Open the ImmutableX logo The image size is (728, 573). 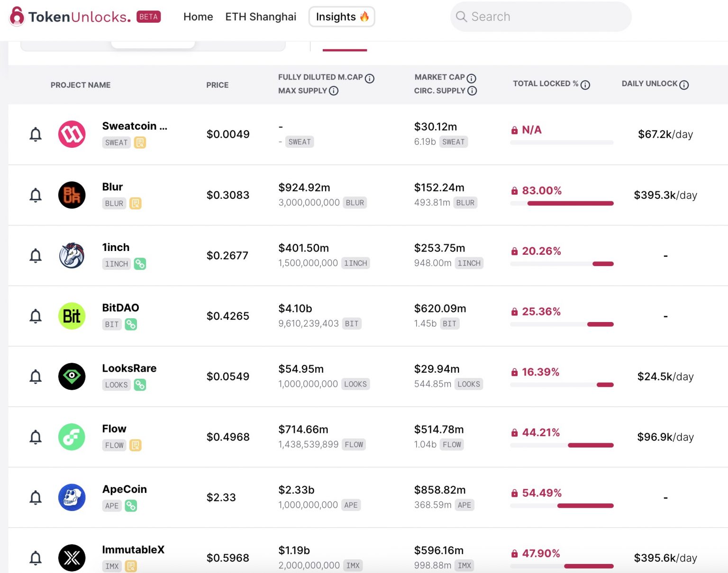tap(72, 558)
